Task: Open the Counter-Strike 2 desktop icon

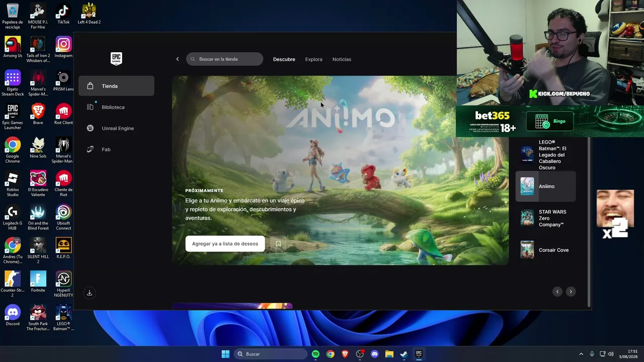Action: (x=13, y=285)
